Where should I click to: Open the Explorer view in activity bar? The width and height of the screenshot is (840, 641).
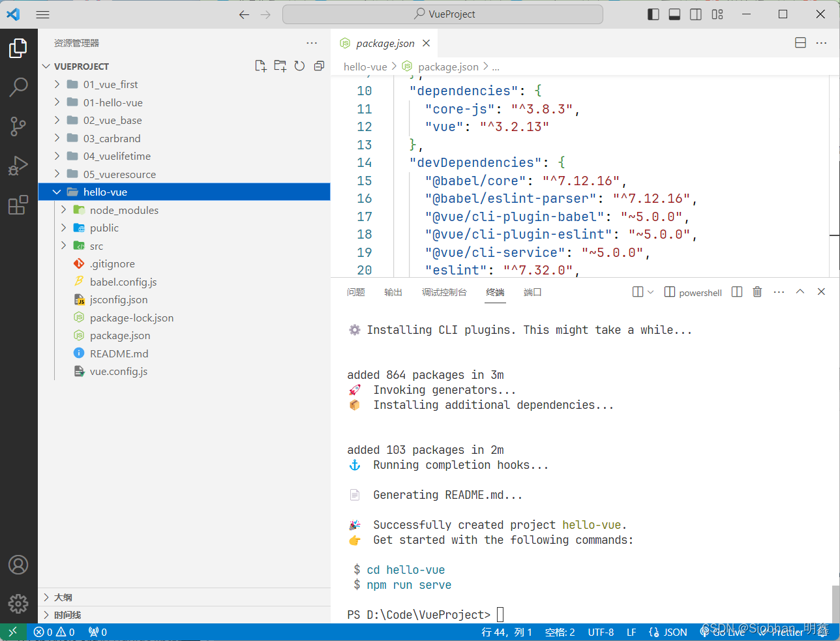pos(18,48)
